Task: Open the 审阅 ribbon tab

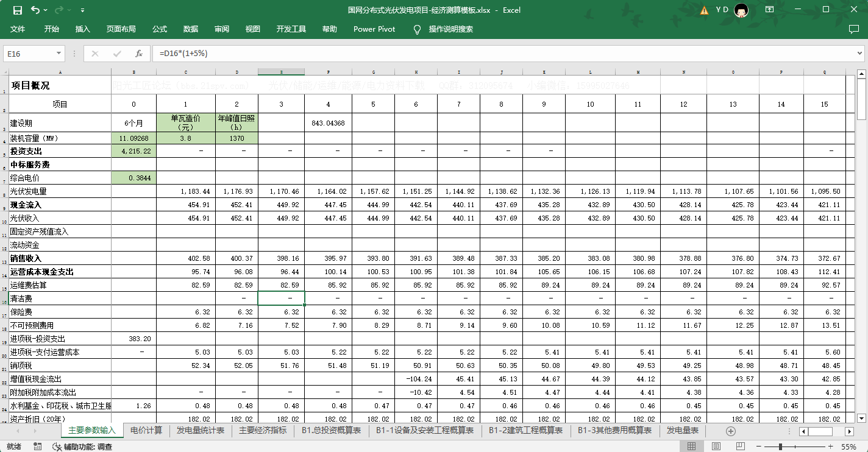Action: pos(222,29)
